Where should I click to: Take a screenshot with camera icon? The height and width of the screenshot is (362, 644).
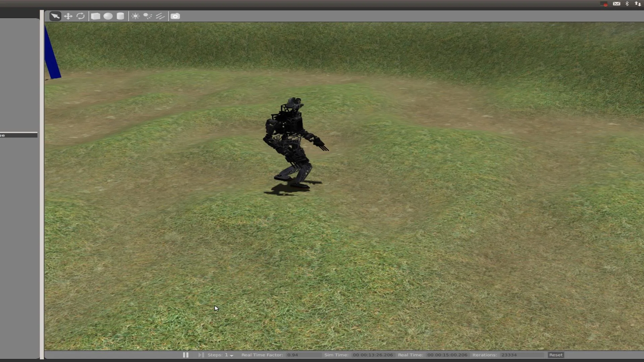175,16
